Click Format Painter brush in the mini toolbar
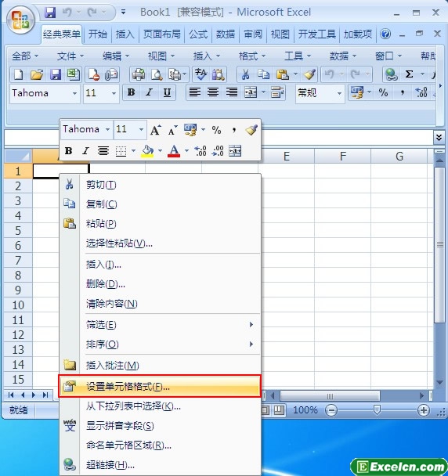The width and height of the screenshot is (448, 476). [251, 130]
